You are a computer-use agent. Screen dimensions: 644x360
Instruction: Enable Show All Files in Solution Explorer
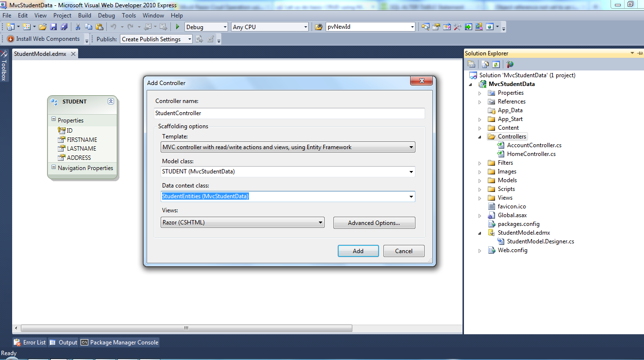pos(484,64)
